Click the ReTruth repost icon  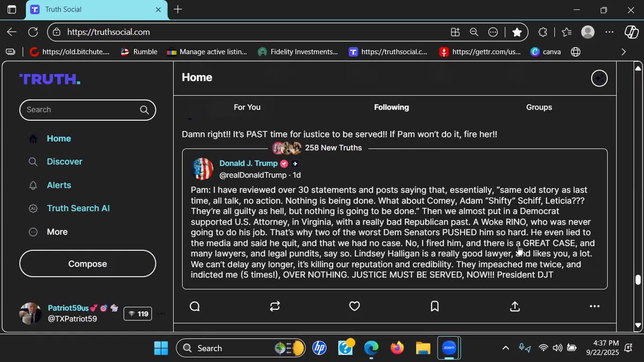(275, 306)
